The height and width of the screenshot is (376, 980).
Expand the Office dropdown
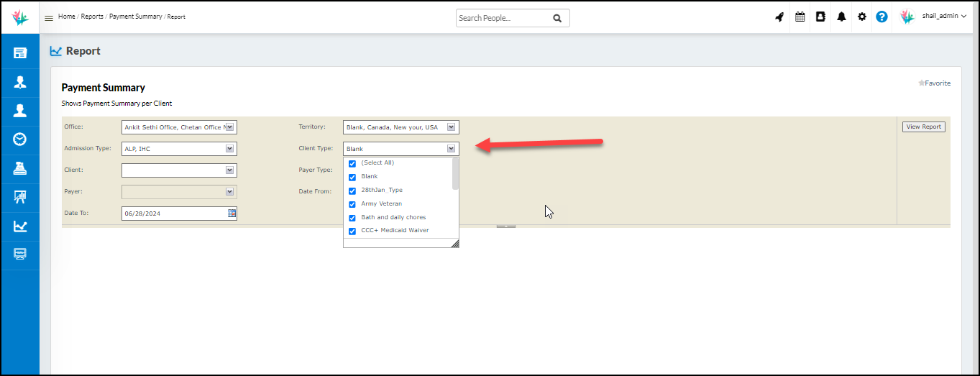(x=230, y=127)
